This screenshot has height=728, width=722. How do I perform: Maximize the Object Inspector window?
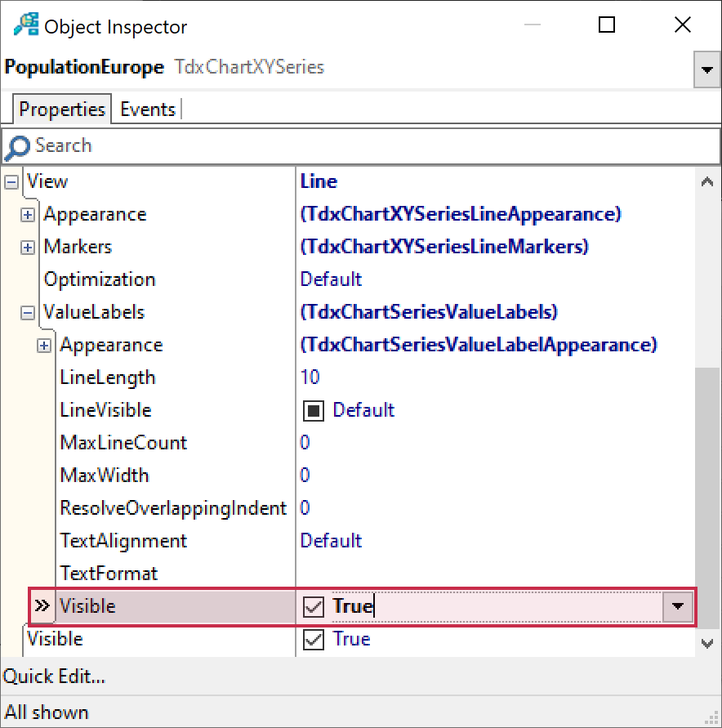606,25
